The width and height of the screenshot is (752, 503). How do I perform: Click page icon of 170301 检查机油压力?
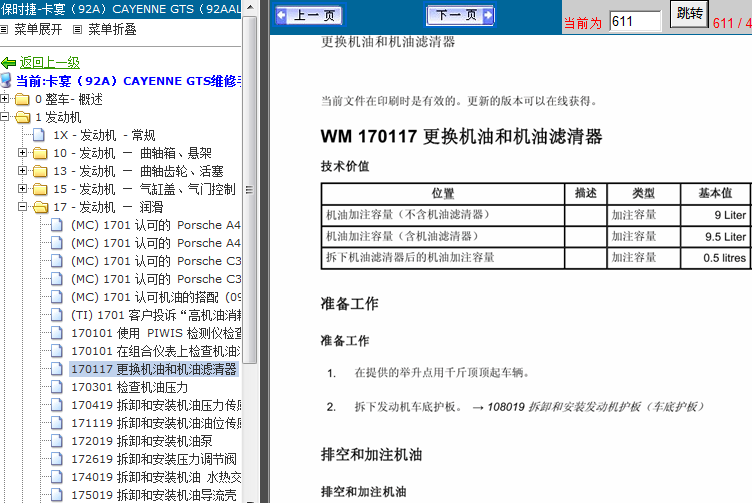(x=57, y=387)
